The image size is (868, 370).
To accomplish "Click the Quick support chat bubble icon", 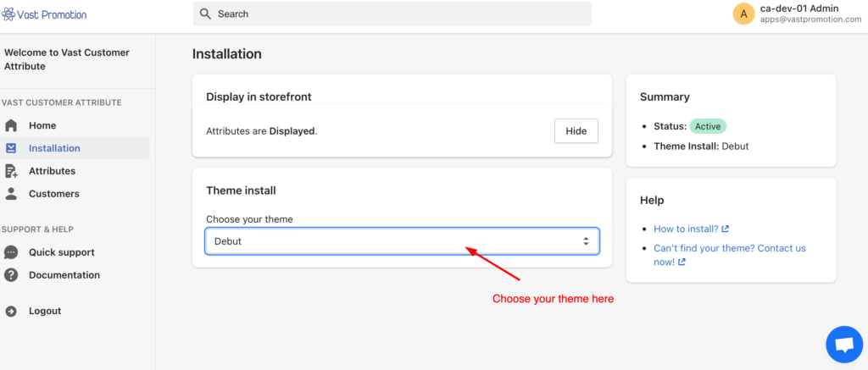I will coord(11,252).
